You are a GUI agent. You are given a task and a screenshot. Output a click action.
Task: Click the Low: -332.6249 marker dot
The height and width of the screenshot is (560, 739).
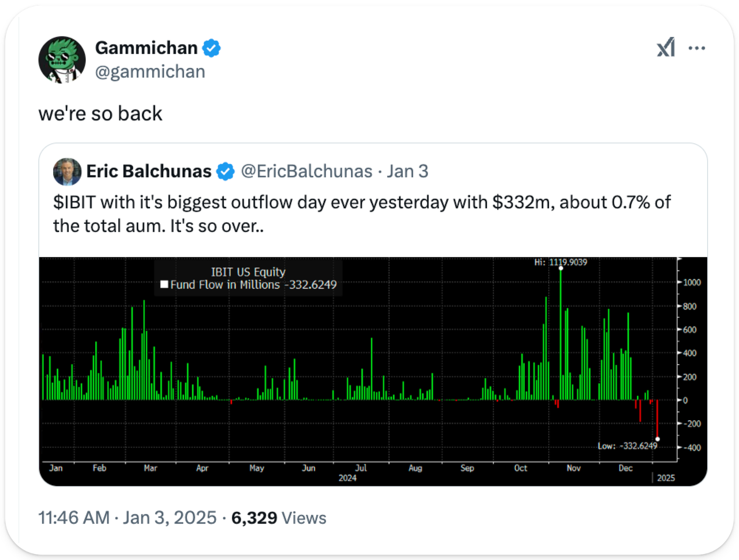tap(658, 439)
